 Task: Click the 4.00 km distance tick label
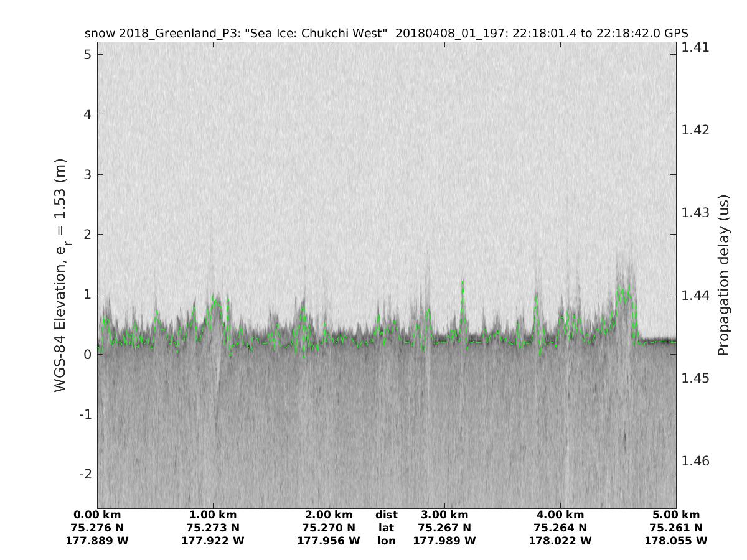560,515
